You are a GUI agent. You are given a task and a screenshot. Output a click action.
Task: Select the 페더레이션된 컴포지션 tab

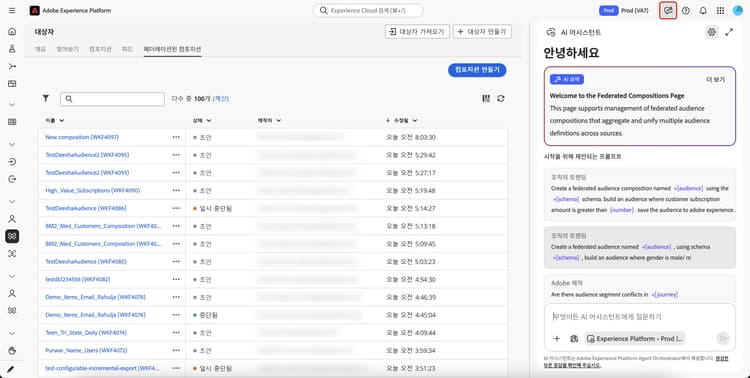pos(173,49)
